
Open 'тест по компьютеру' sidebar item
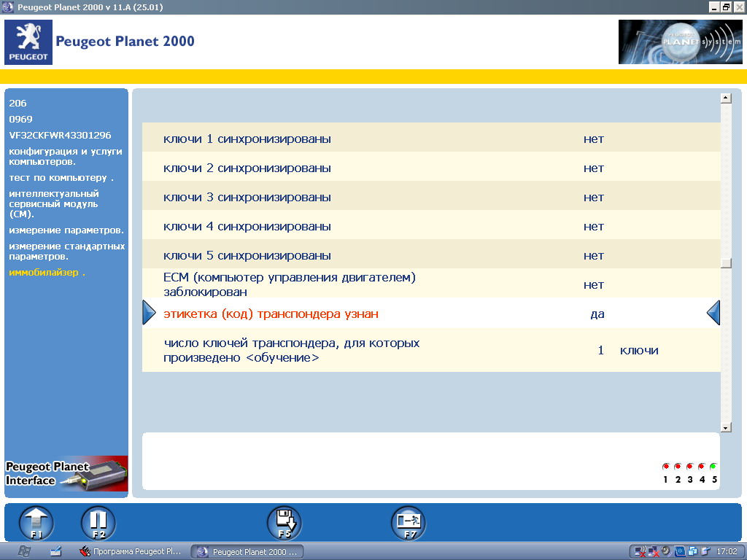pyautogui.click(x=61, y=178)
